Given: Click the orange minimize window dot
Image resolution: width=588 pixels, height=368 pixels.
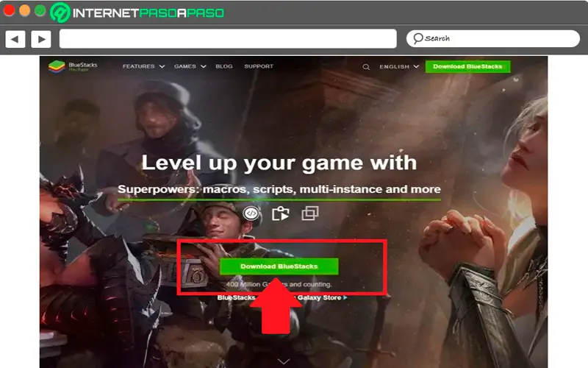Looking at the screenshot, I should coord(25,10).
